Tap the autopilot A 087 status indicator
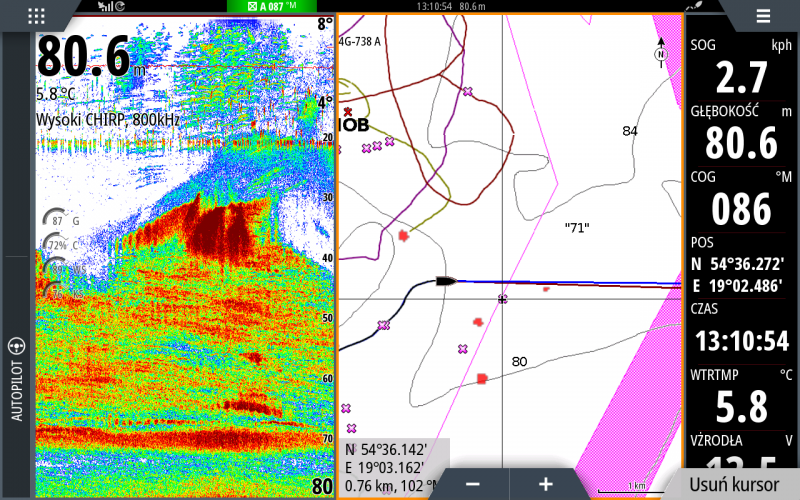Screen dimensions: 800x500 [x=266, y=7]
